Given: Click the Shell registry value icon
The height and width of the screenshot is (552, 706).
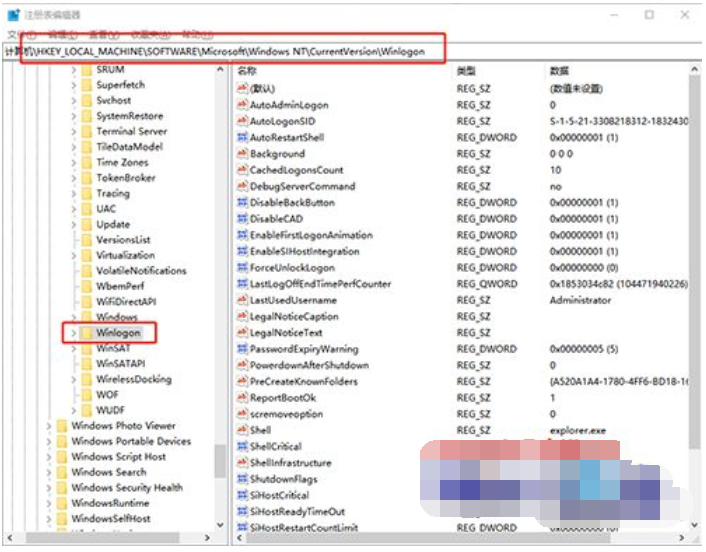Looking at the screenshot, I should [x=242, y=430].
